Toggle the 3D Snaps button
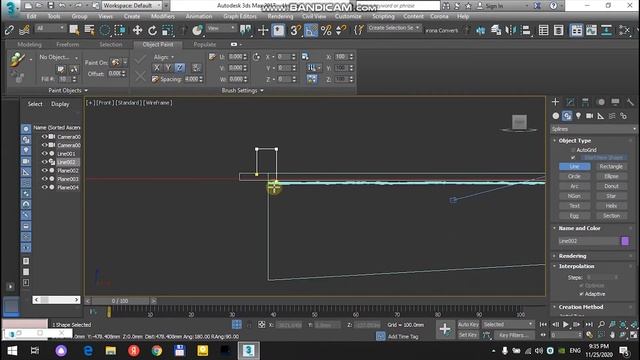 click(x=295, y=30)
